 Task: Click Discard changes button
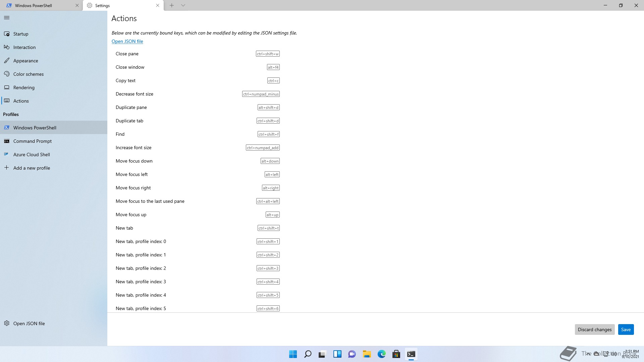coord(594,329)
